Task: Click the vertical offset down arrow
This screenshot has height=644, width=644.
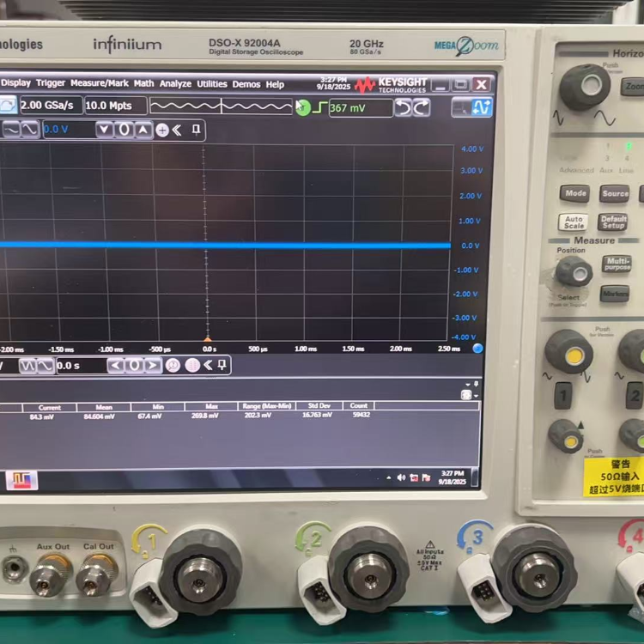Action: (x=104, y=130)
